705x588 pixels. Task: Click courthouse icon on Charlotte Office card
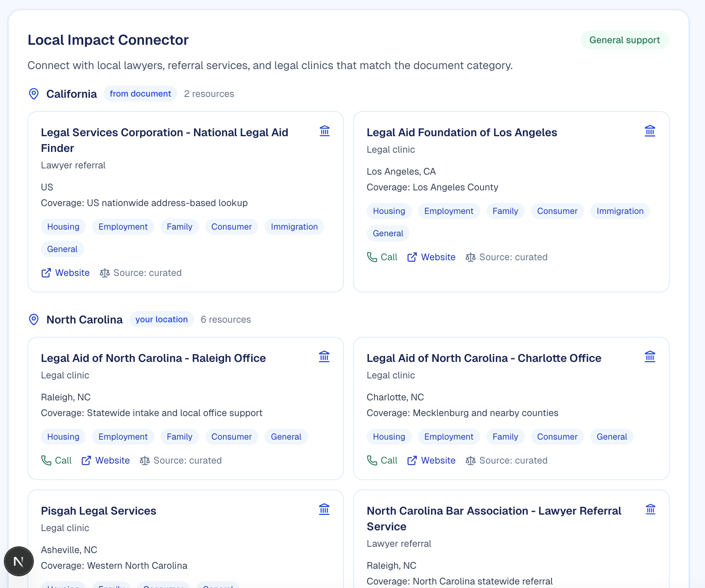coord(650,356)
